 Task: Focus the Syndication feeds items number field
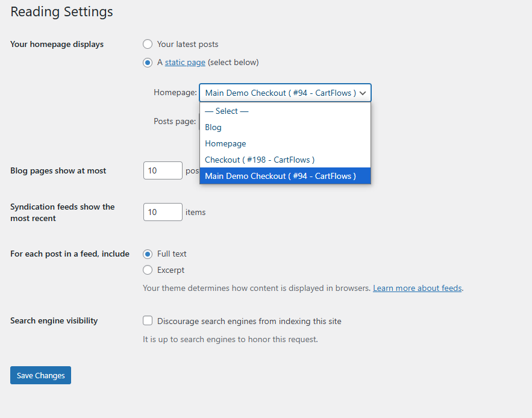(x=163, y=212)
